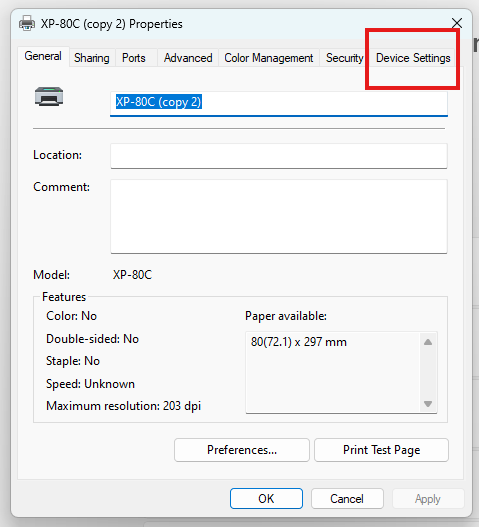Open the Device Settings tab
Image resolution: width=479 pixels, height=527 pixels.
[x=413, y=58]
